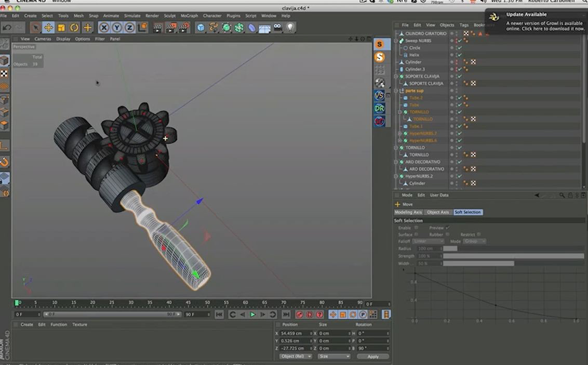
Task: Click the B Rotation field 90°
Action: 373,348
